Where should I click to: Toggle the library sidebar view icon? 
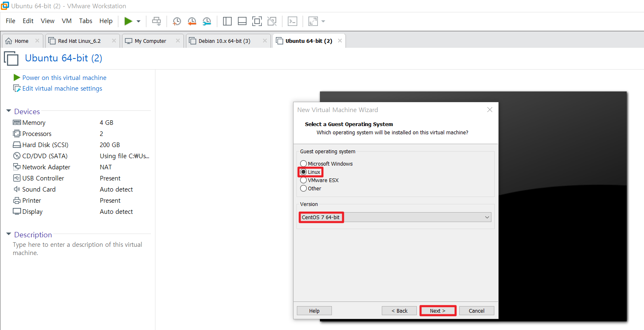pyautogui.click(x=227, y=21)
